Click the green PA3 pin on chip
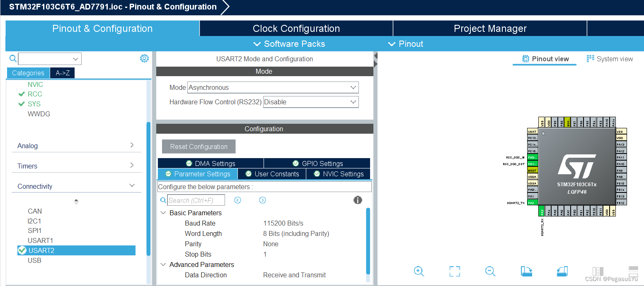 coord(542,211)
